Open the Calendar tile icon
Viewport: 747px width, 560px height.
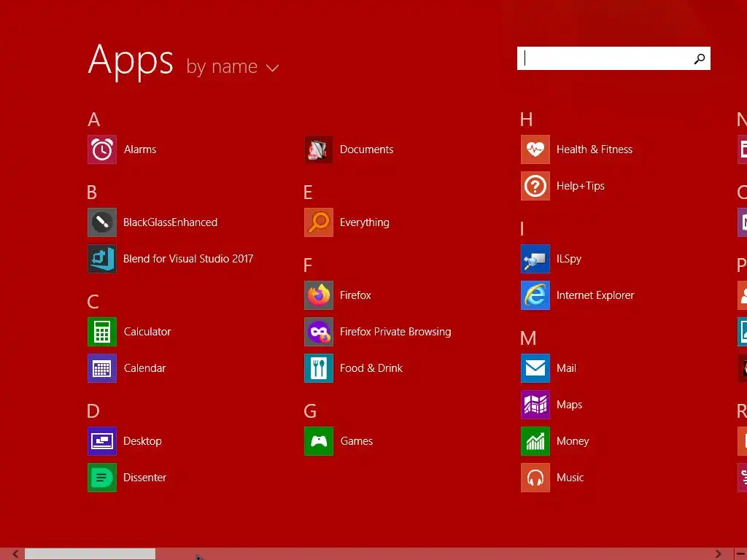coord(102,368)
